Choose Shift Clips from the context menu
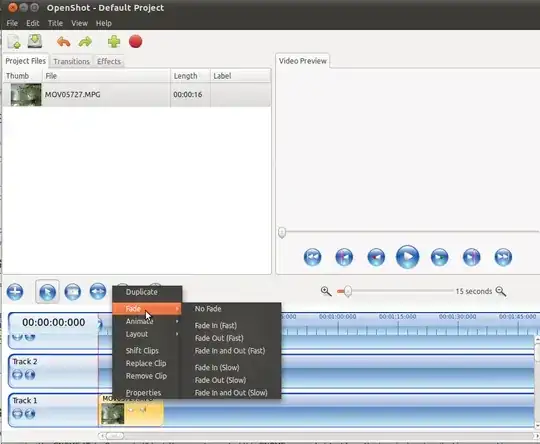This screenshot has height=444, width=540. [x=147, y=351]
